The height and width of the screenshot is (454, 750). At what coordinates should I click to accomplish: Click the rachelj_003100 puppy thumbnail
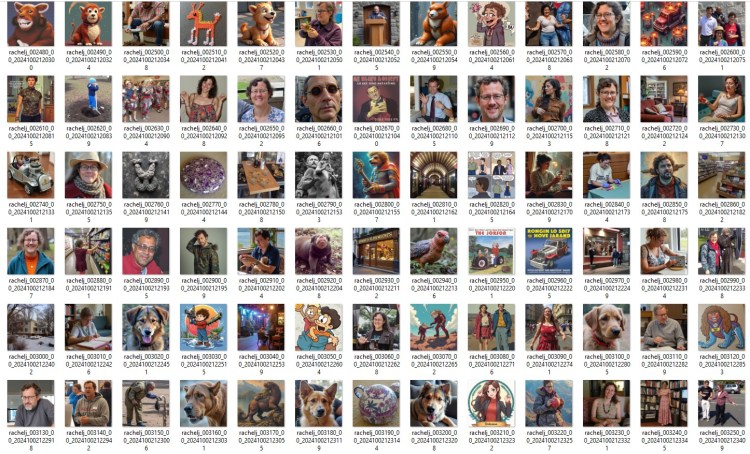tap(607, 328)
